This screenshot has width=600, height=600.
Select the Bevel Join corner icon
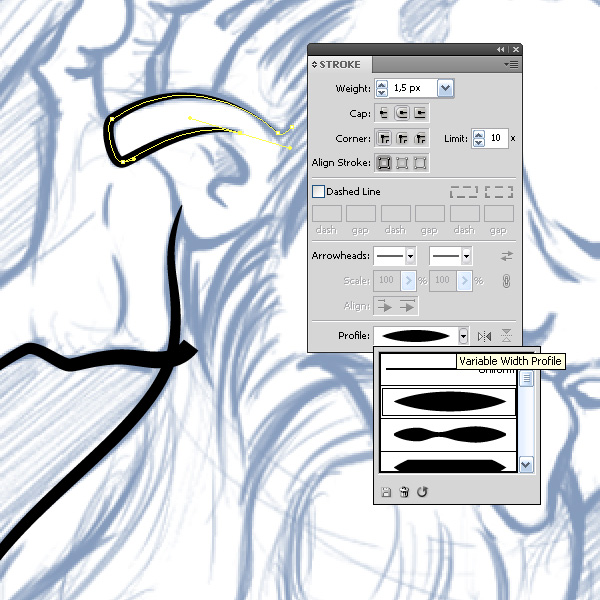pyautogui.click(x=420, y=138)
